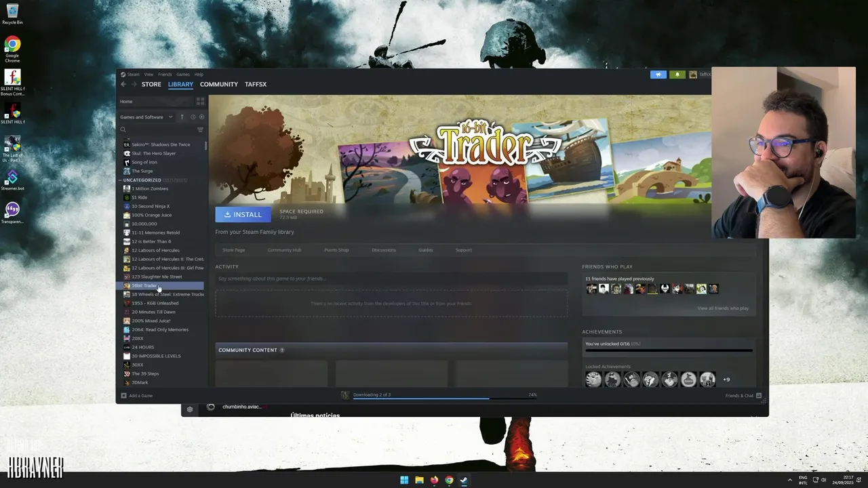Open Friends & Chat

[743, 395]
